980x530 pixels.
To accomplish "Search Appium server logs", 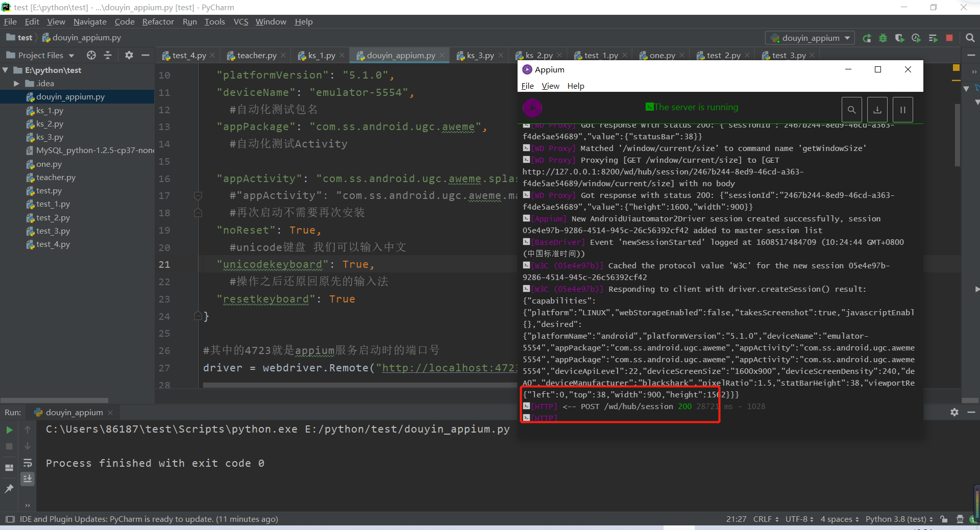I will click(x=852, y=109).
